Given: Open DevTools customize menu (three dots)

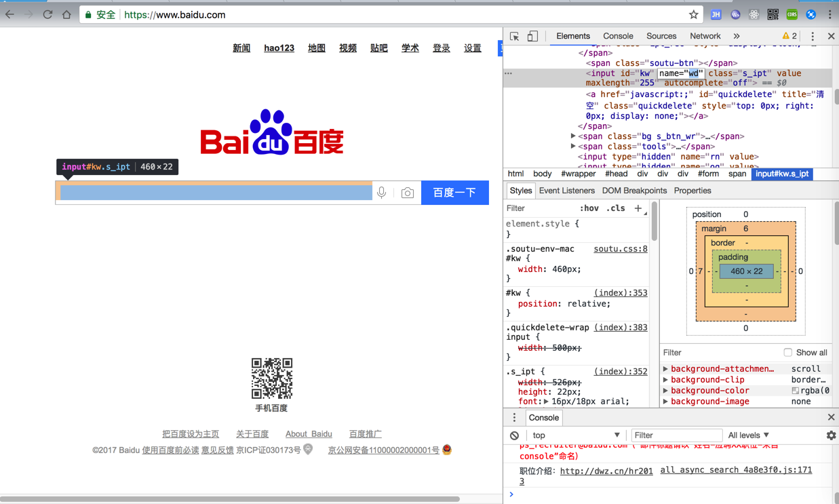Looking at the screenshot, I should (813, 37).
